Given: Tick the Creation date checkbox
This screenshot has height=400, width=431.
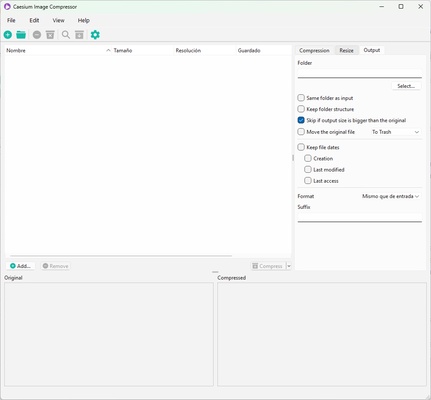Looking at the screenshot, I should coord(308,158).
